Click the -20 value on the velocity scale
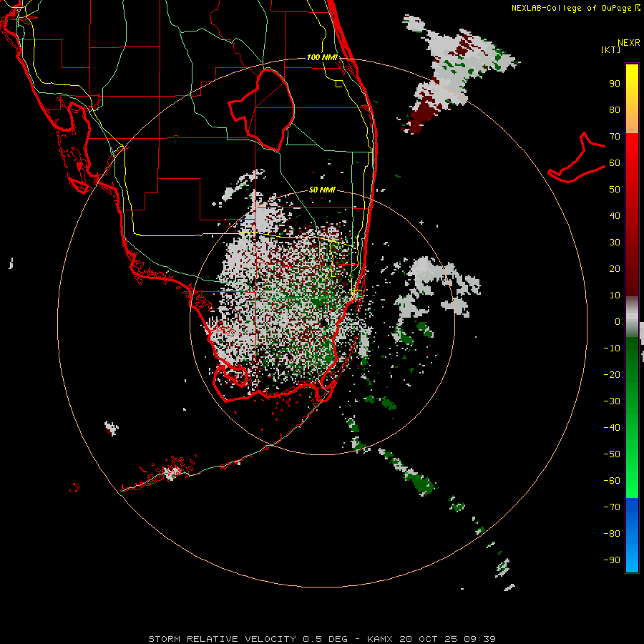Image resolution: width=644 pixels, height=644 pixels. tap(612, 375)
